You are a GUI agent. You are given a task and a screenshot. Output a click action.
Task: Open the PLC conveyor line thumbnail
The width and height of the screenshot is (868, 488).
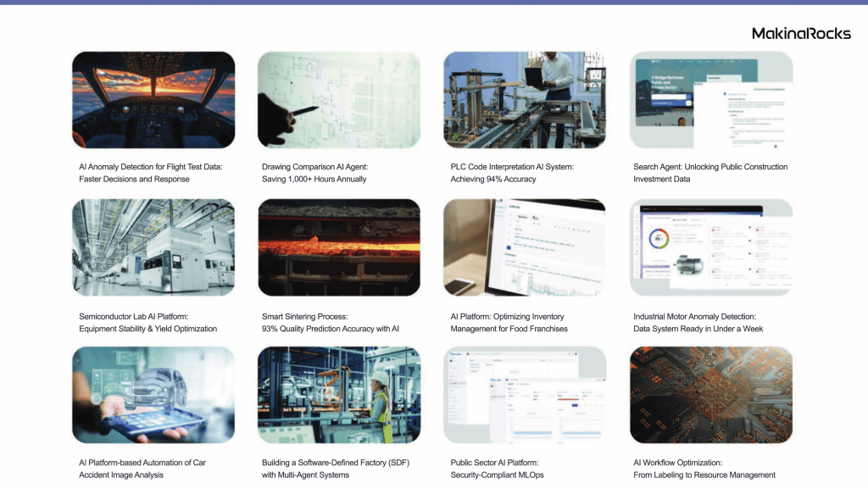point(525,100)
